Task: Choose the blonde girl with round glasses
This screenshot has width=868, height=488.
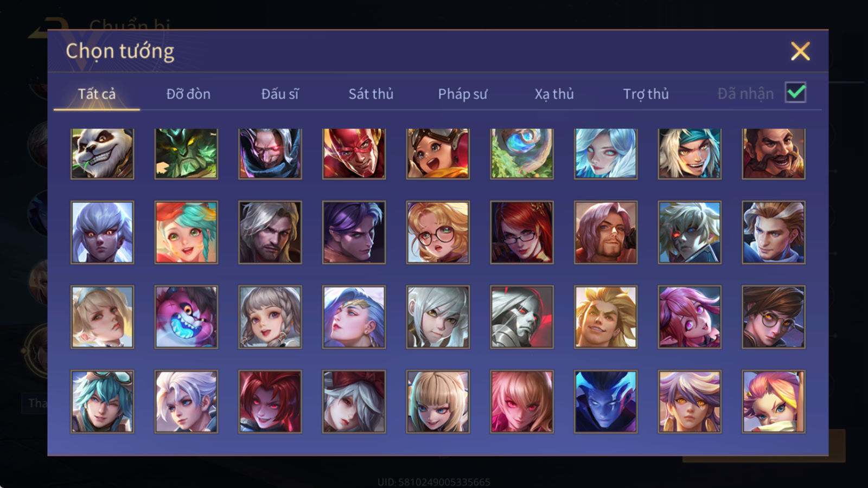Action: click(x=438, y=233)
